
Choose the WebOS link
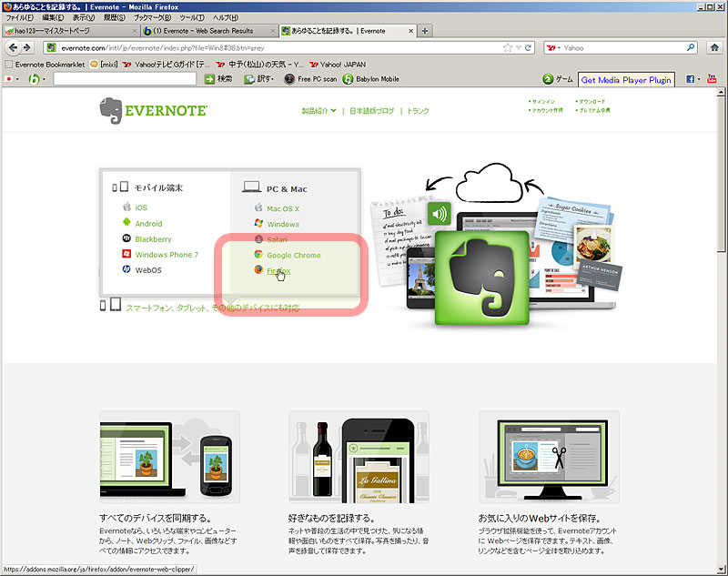point(148,270)
